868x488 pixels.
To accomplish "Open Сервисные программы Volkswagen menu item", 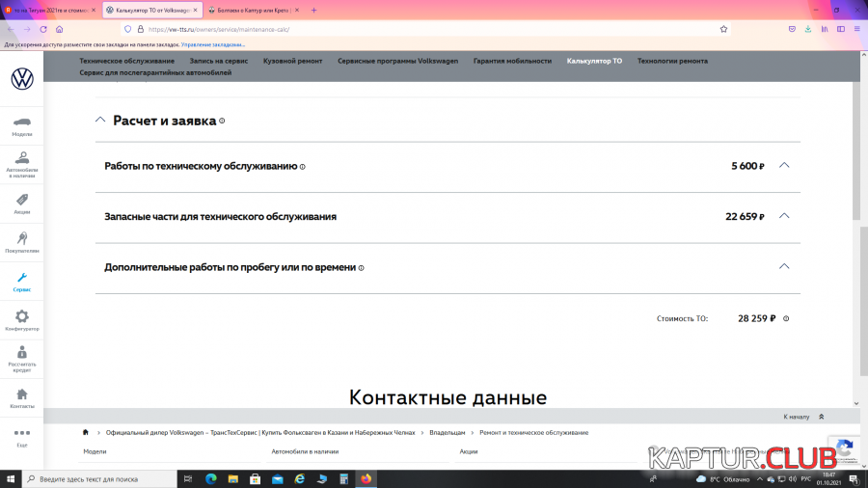I will [398, 61].
